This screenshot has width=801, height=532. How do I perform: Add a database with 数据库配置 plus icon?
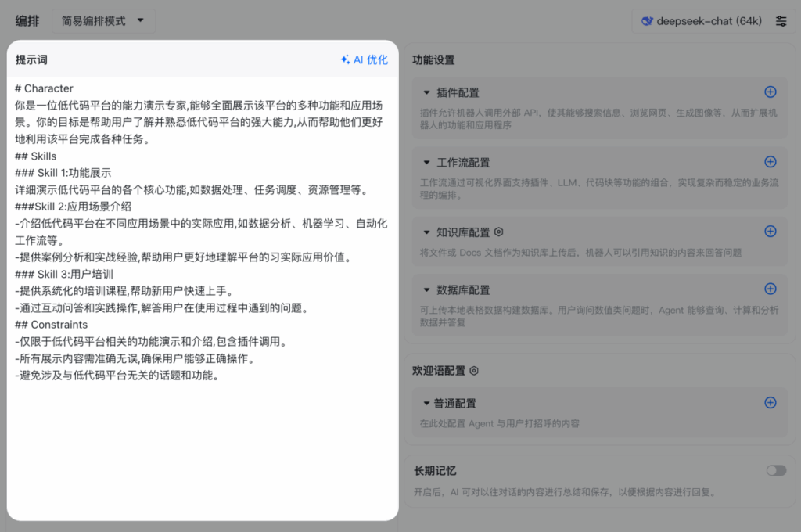pyautogui.click(x=770, y=289)
